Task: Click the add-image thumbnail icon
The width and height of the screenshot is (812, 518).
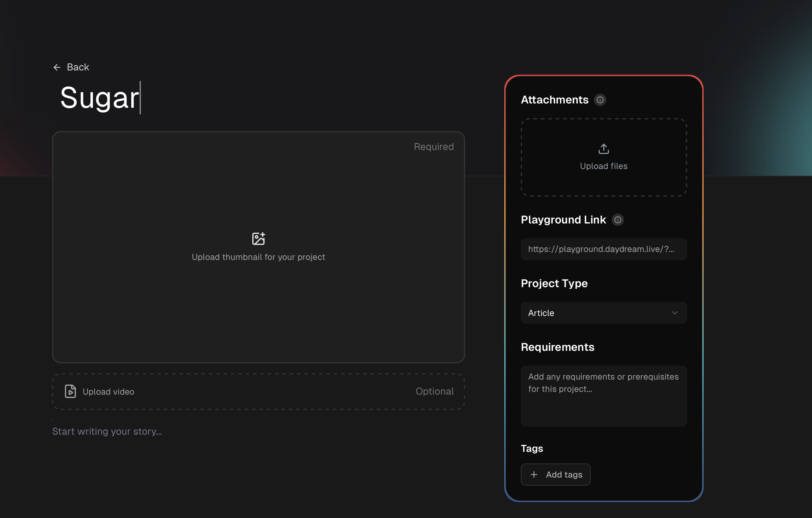Action: pyautogui.click(x=258, y=239)
